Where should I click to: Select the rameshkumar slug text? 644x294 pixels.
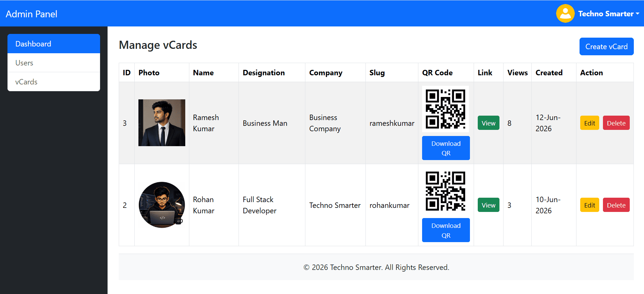click(392, 123)
